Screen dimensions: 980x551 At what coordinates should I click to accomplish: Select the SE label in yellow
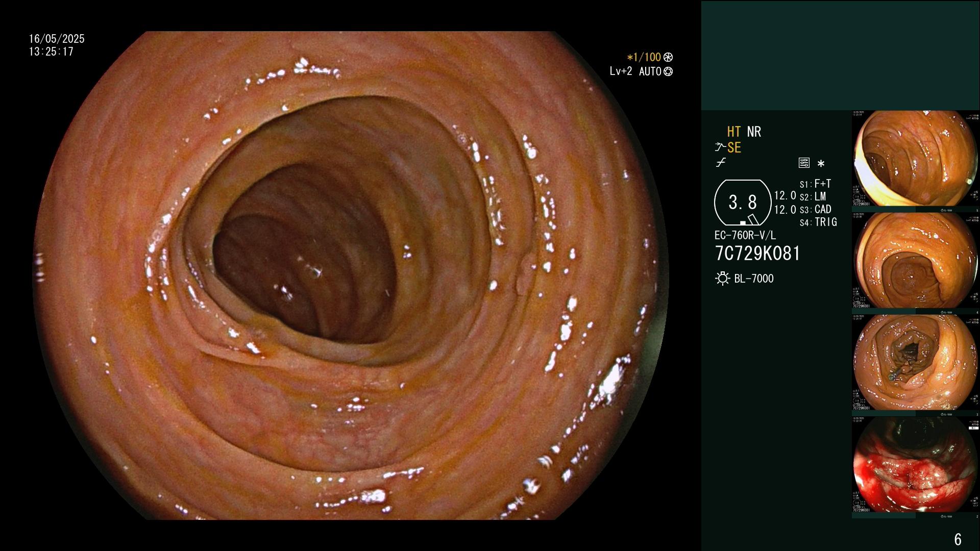[x=734, y=148]
